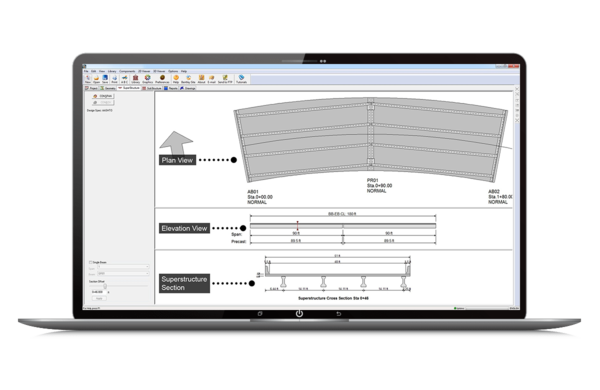The image size is (600, 390).
Task: Click the Apply button
Action: pos(99,298)
